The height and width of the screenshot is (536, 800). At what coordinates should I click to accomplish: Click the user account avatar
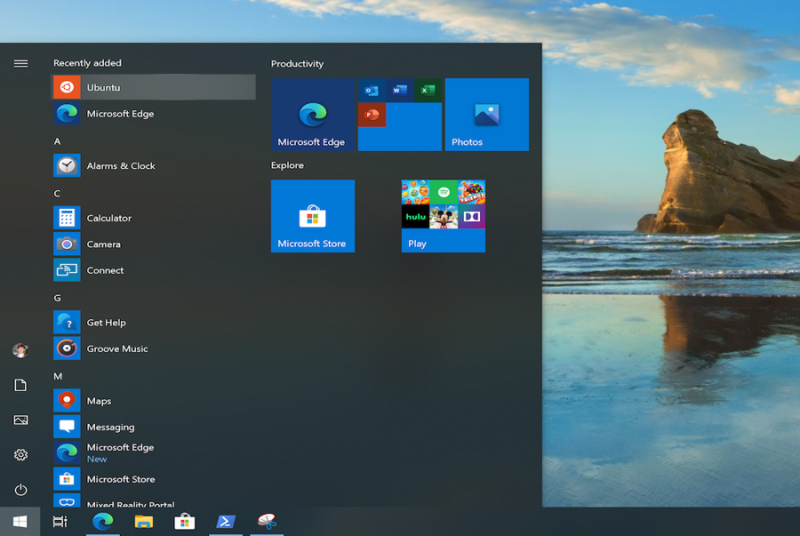coord(20,350)
